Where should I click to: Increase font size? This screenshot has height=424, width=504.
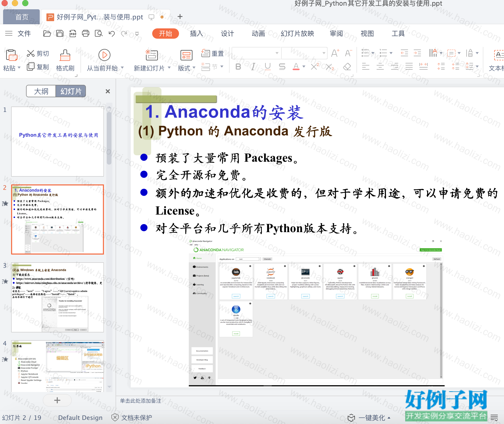pos(335,53)
